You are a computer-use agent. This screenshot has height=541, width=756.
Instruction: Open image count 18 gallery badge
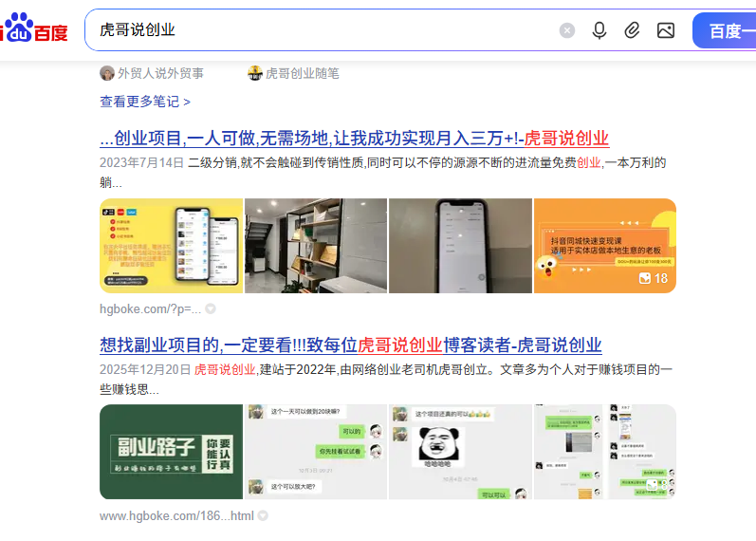point(654,278)
